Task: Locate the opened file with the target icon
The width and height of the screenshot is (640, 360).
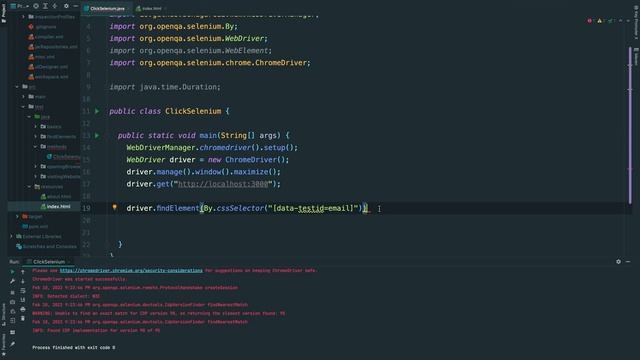Action: pos(36,6)
